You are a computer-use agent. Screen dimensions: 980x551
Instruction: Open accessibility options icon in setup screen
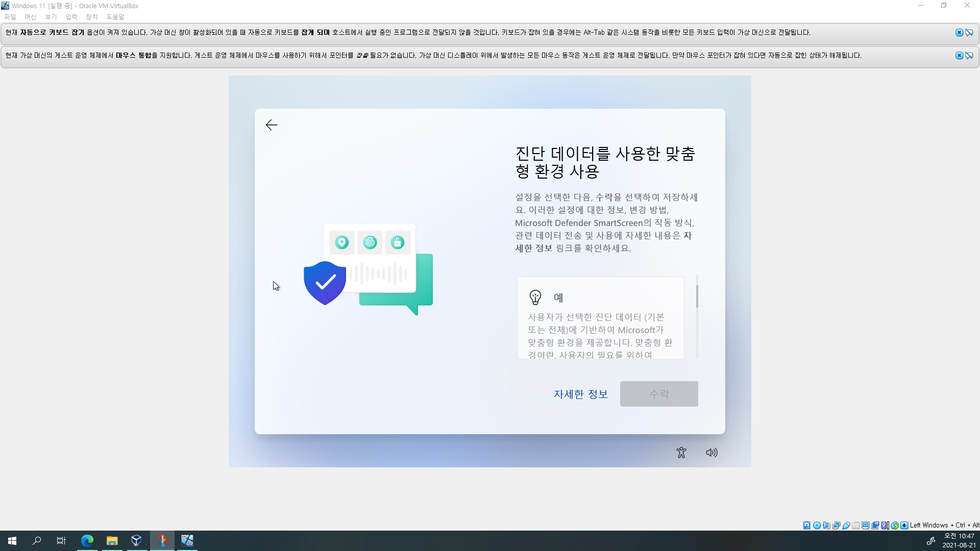click(681, 453)
